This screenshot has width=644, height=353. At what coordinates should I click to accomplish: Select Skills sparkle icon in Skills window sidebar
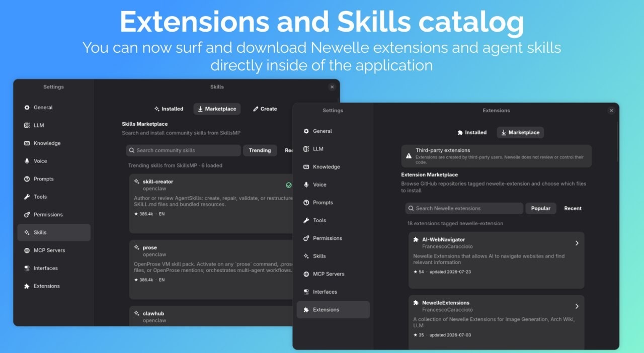(x=27, y=232)
